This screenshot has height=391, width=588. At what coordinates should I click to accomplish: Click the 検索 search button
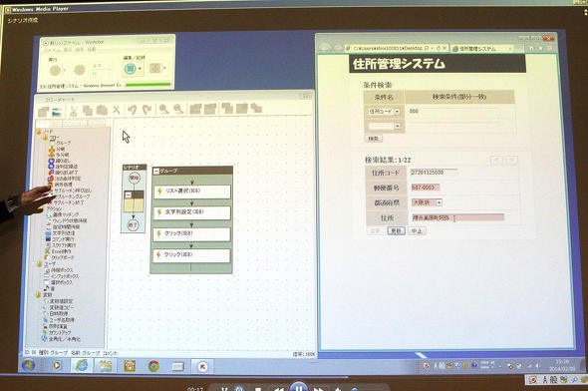coord(374,139)
